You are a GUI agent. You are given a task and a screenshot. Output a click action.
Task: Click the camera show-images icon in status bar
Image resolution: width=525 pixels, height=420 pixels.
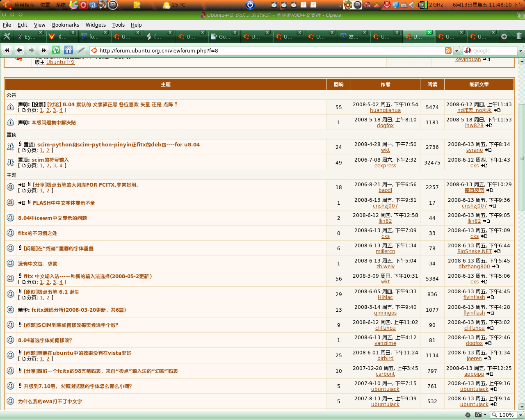(x=478, y=415)
